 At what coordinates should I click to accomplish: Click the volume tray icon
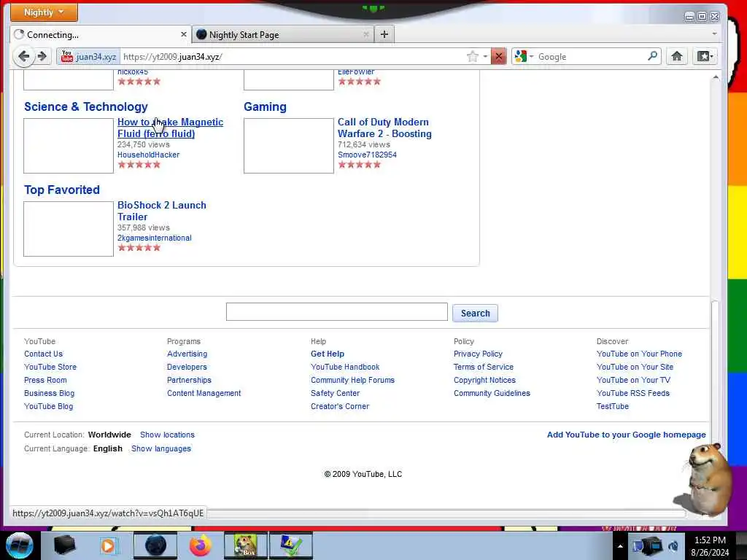(x=673, y=545)
